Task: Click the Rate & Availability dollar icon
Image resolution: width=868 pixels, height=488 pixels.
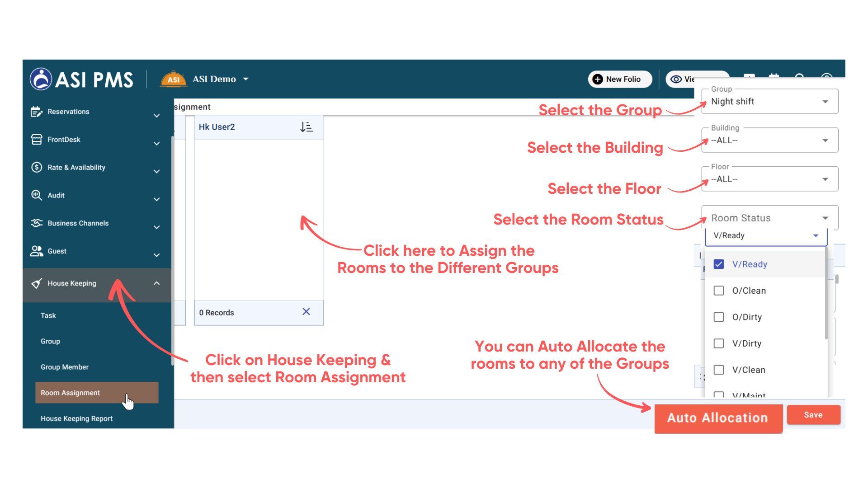Action: point(36,167)
